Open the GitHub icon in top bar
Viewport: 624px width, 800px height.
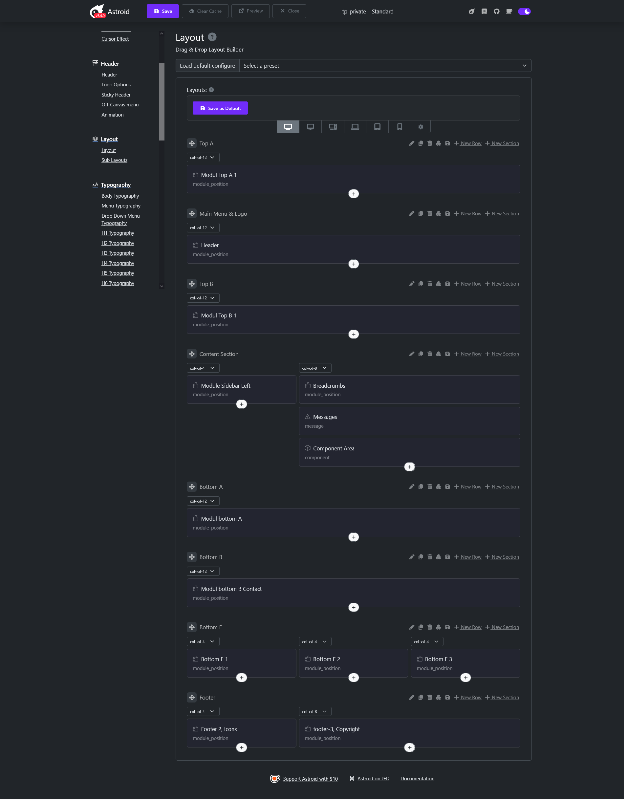click(496, 11)
